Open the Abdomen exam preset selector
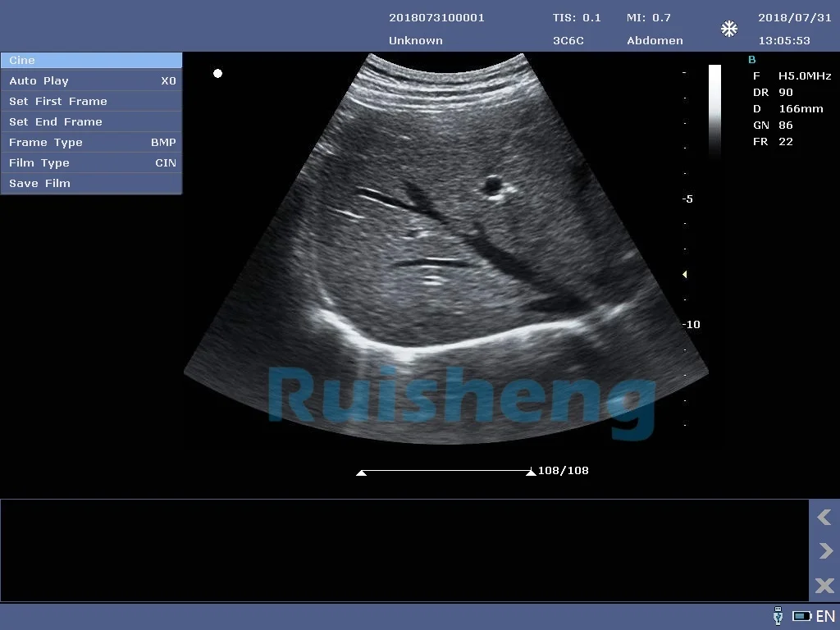This screenshot has width=840, height=630. (x=655, y=41)
